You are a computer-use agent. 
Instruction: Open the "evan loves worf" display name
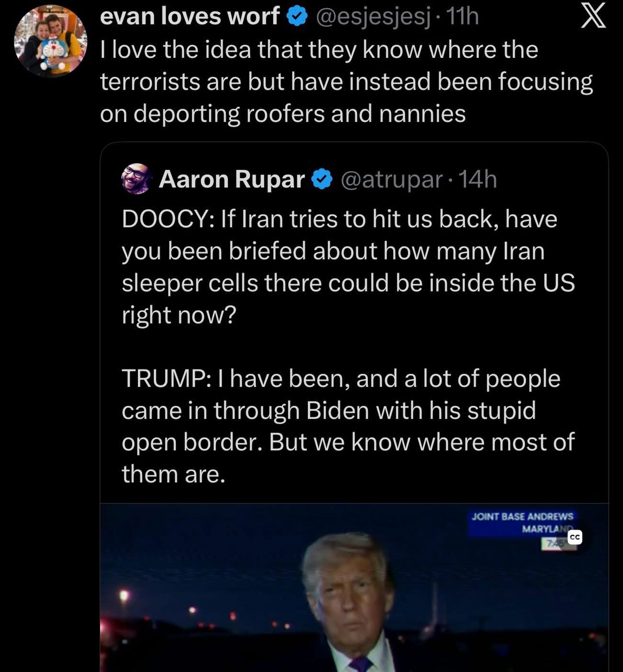pos(190,17)
